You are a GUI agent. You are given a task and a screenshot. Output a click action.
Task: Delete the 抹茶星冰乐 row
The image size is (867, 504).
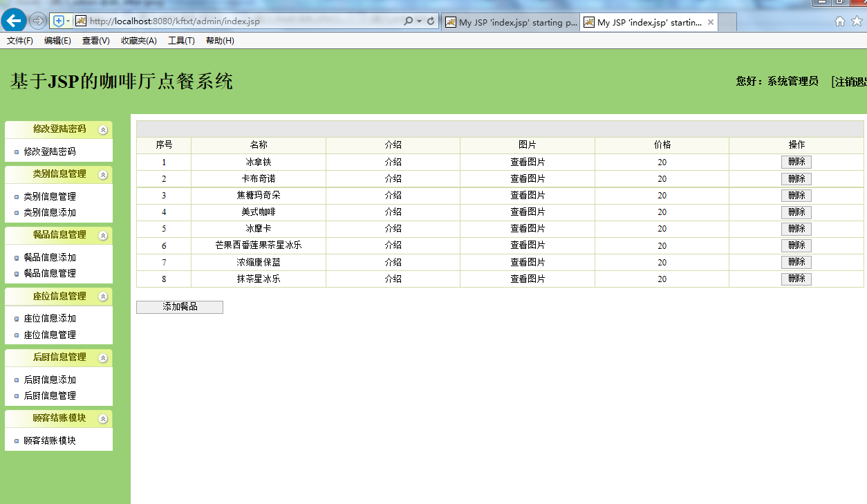[x=796, y=279]
